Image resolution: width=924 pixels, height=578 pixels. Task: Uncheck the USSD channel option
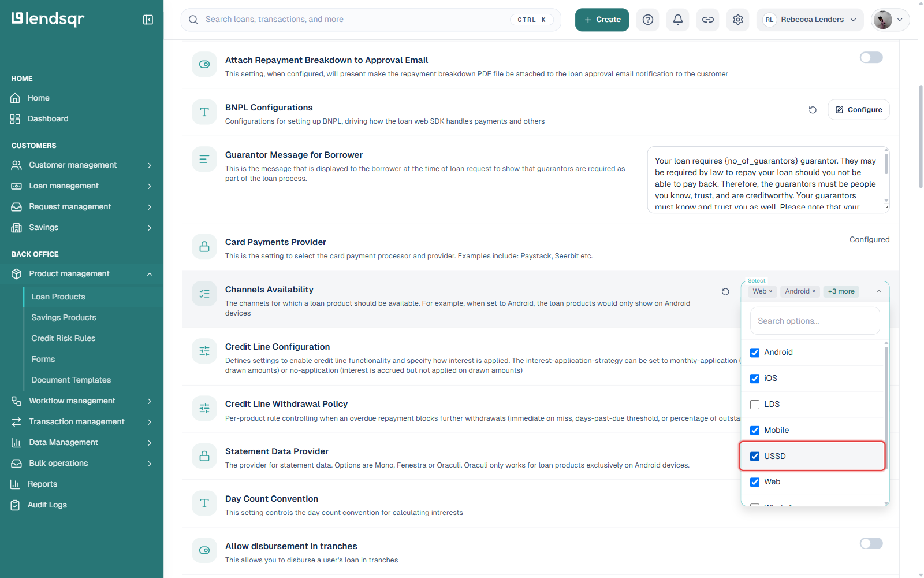[754, 456]
